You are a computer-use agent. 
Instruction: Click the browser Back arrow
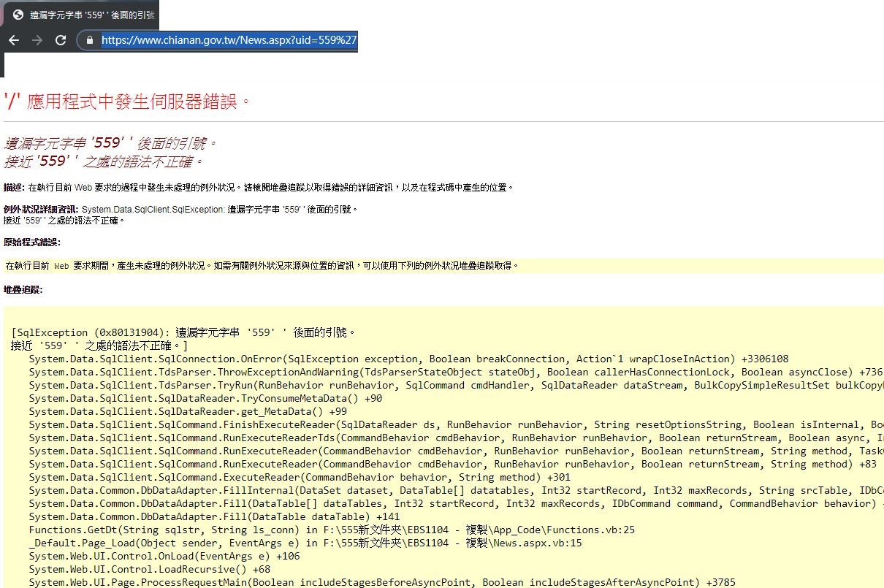click(13, 40)
